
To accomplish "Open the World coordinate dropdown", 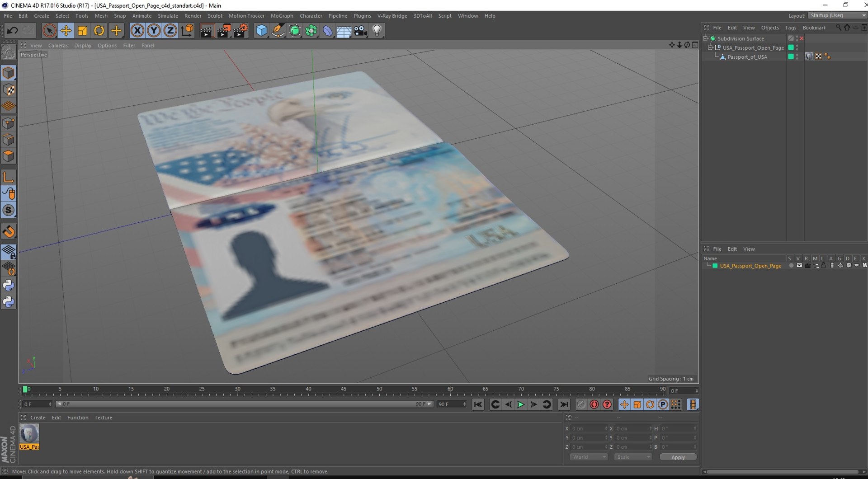I will [x=589, y=457].
